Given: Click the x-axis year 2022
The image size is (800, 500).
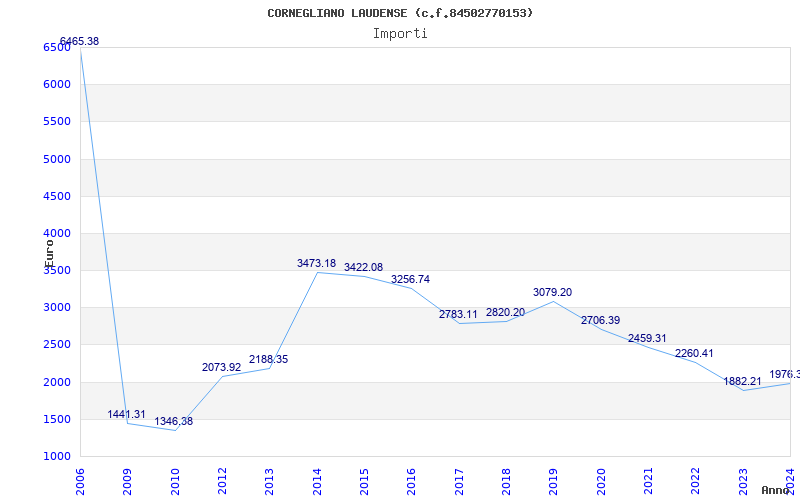Looking at the screenshot, I should point(696,482).
